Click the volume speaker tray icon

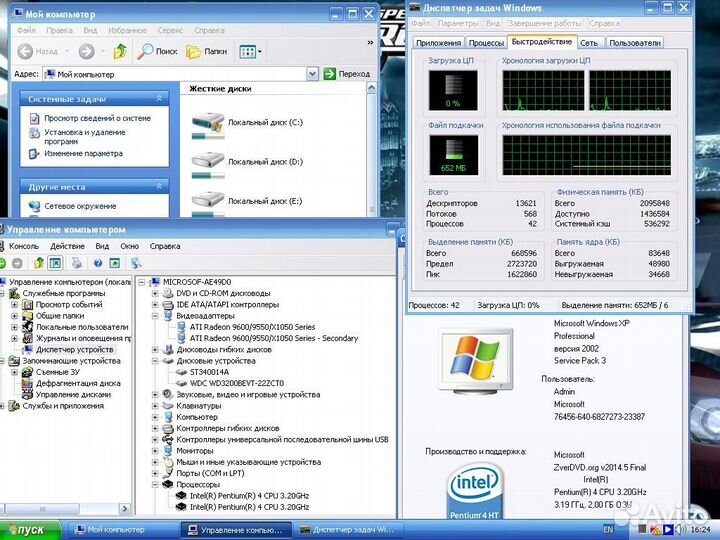[680, 530]
